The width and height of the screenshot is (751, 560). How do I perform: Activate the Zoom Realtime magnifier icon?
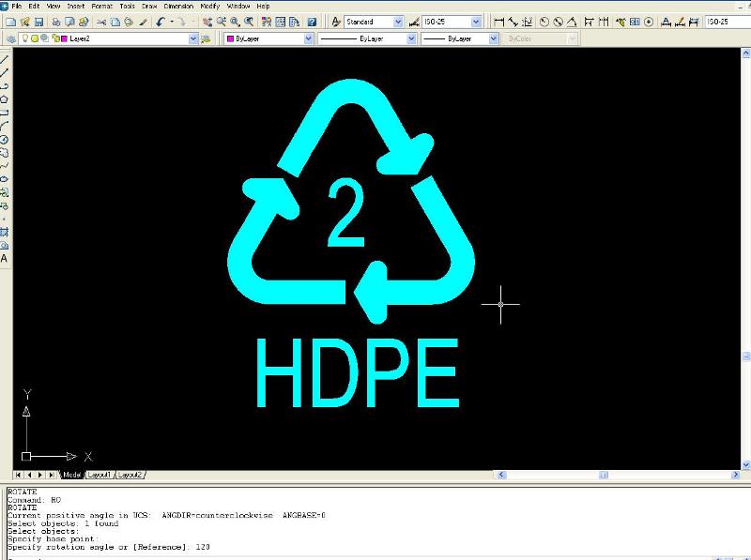coord(222,22)
